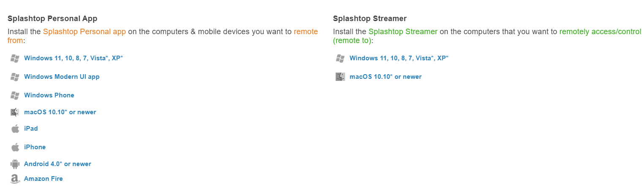The height and width of the screenshot is (188, 644).
Task: Open the Android 4.0 or newer link
Action: (x=57, y=164)
